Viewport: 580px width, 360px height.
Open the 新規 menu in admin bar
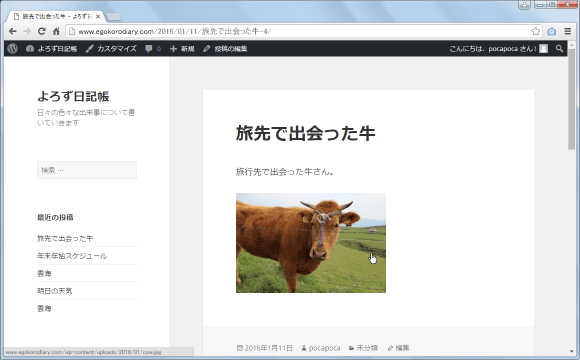click(x=182, y=48)
